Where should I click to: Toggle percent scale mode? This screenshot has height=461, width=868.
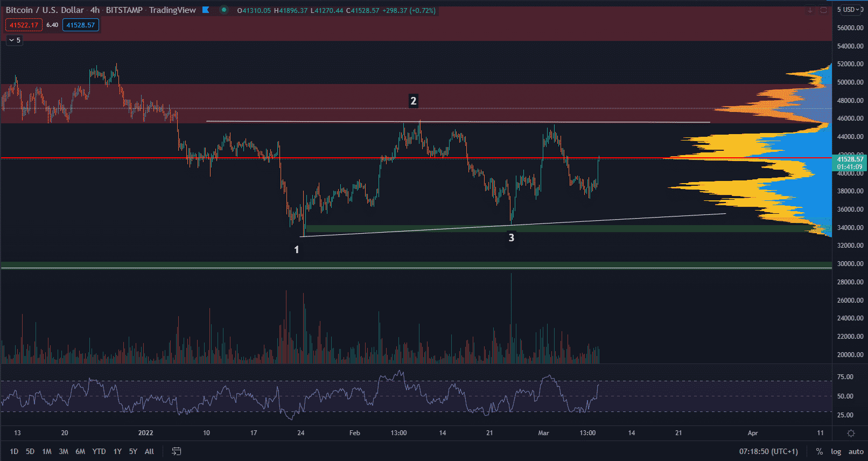click(819, 451)
